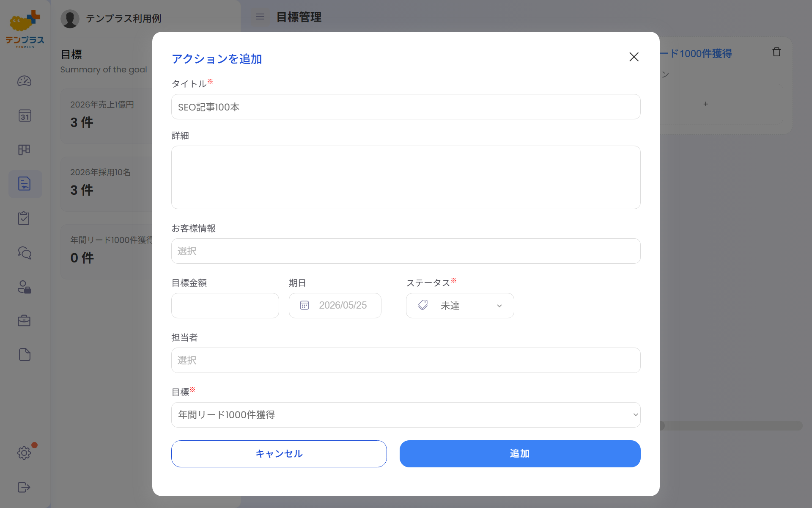The image size is (812, 508).
Task: Click the logout icon in the sidebar
Action: point(24,487)
